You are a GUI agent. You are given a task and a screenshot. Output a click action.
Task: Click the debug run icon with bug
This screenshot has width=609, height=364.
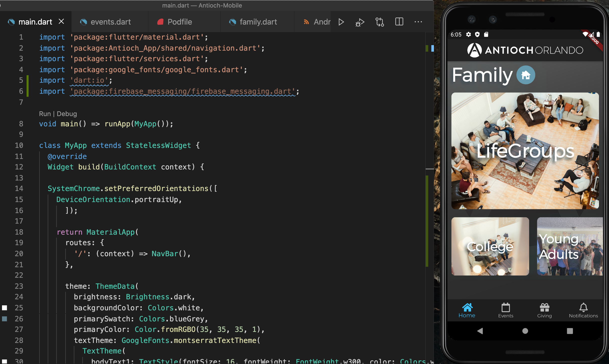point(360,22)
